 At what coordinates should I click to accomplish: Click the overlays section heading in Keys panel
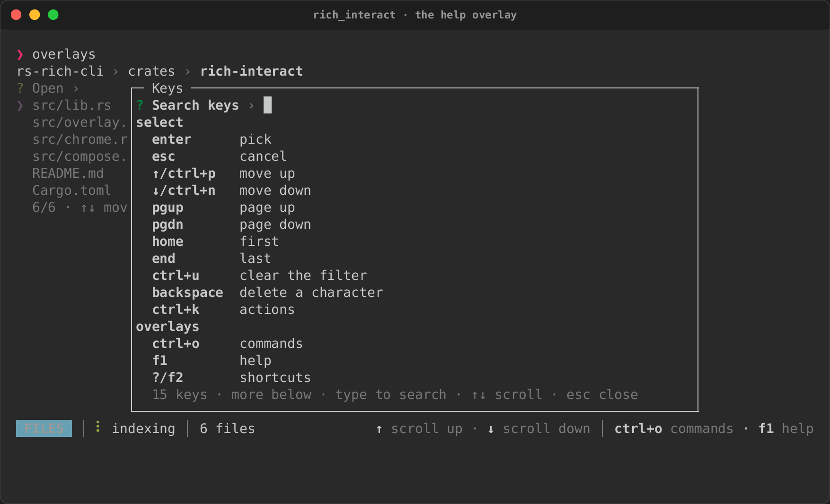point(168,326)
